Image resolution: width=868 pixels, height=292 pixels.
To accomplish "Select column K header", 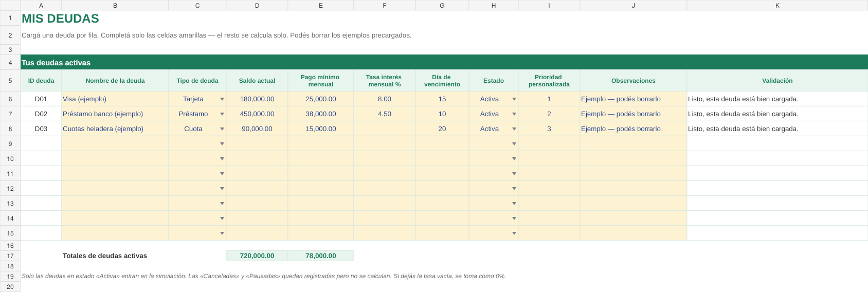I will pyautogui.click(x=777, y=5).
